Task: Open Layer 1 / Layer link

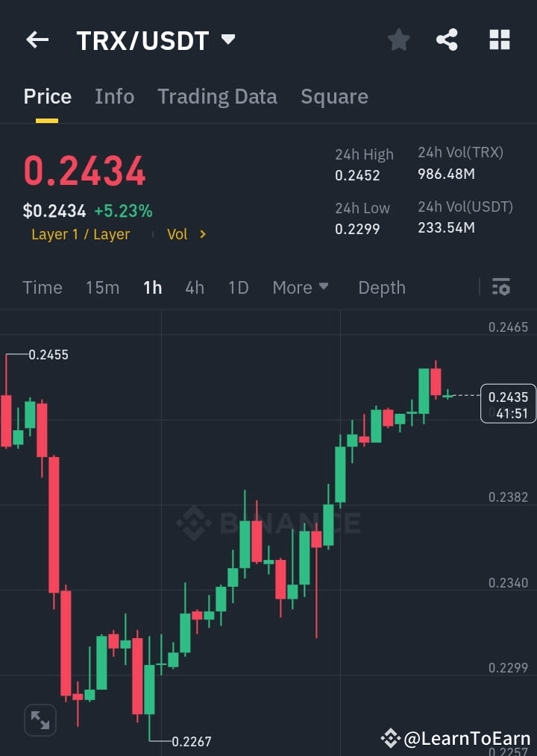Action: [80, 234]
